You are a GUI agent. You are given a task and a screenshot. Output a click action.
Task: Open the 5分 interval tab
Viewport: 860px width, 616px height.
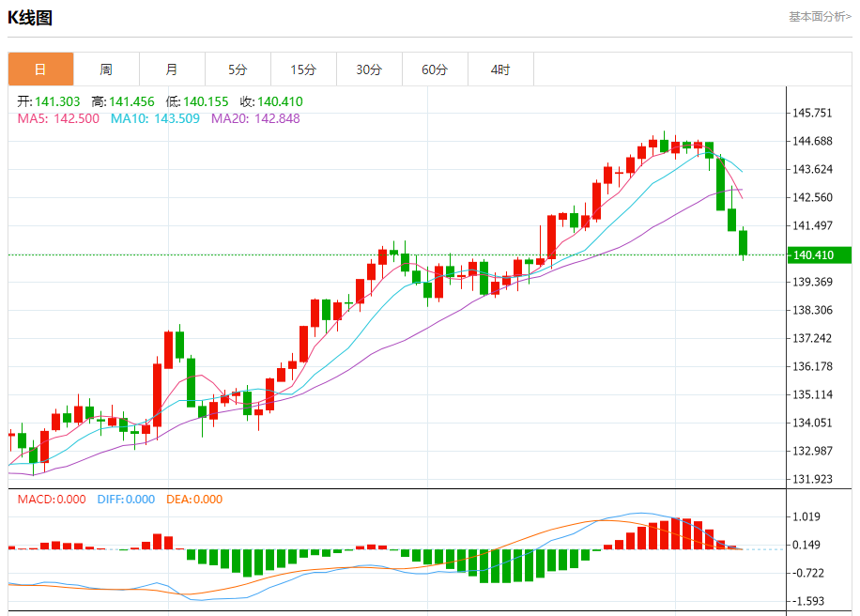pos(238,69)
